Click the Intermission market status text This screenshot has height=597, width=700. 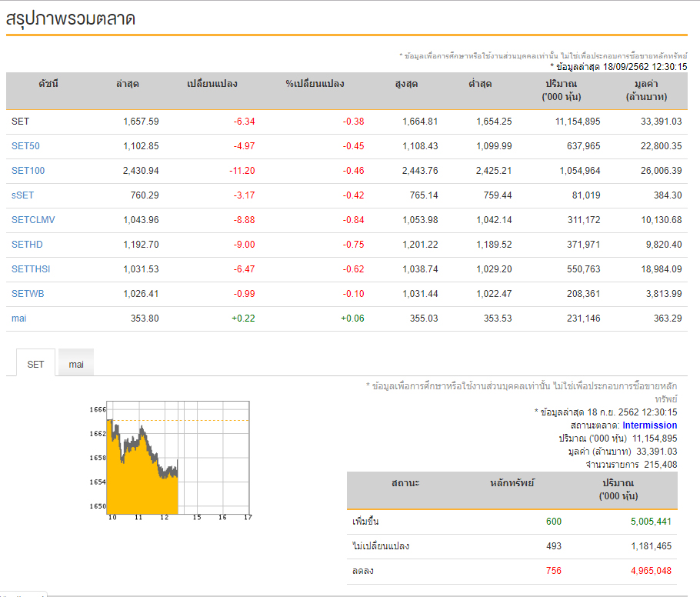[649, 425]
